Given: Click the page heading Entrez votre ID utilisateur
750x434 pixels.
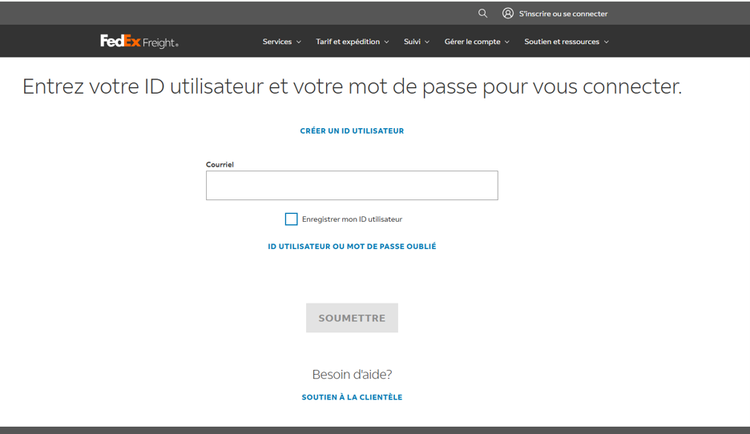Looking at the screenshot, I should pyautogui.click(x=352, y=87).
